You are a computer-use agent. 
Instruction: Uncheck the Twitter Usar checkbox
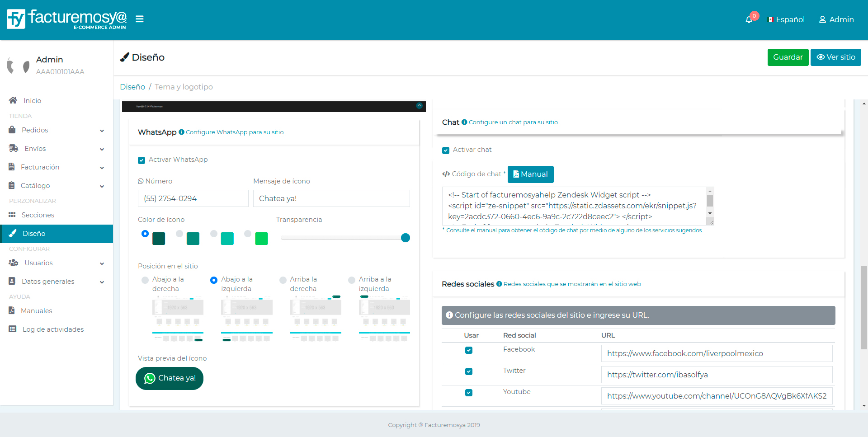469,371
